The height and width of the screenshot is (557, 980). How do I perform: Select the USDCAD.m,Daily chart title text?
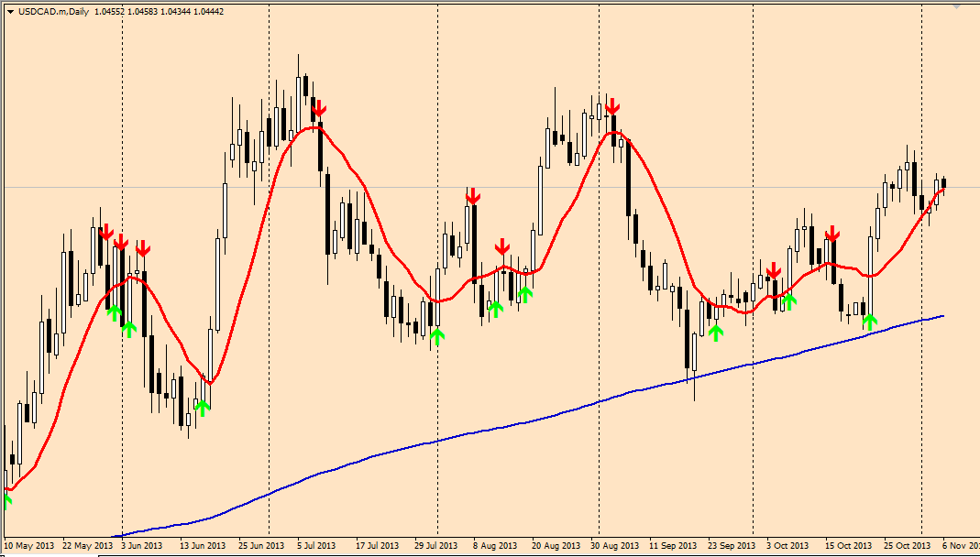[53, 12]
